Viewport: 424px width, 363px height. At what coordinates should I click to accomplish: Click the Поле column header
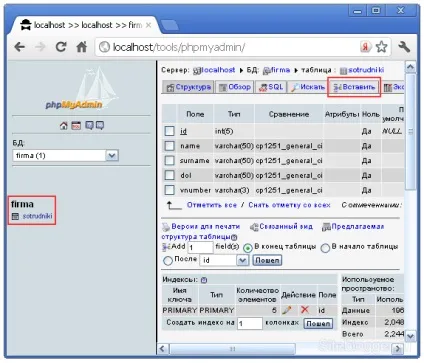pyautogui.click(x=195, y=114)
